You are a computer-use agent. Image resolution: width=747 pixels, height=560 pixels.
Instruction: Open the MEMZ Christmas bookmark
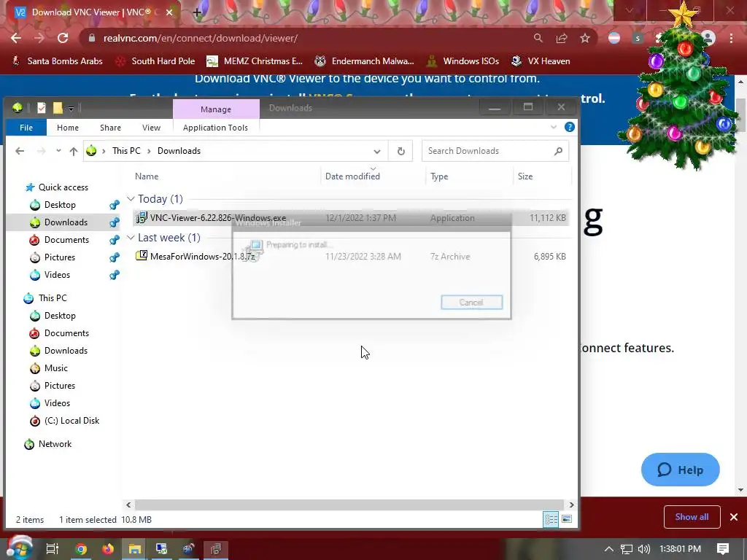(255, 61)
